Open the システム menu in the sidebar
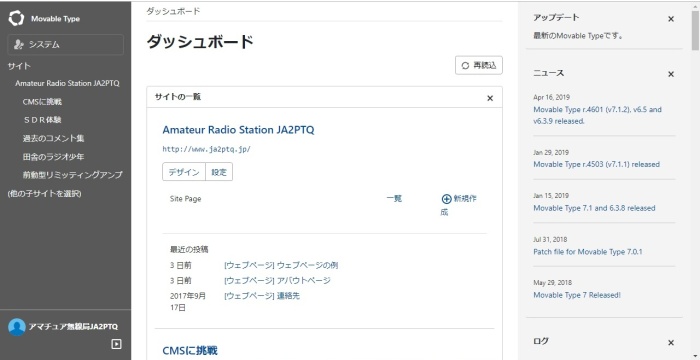This screenshot has height=360, width=700. 66,45
